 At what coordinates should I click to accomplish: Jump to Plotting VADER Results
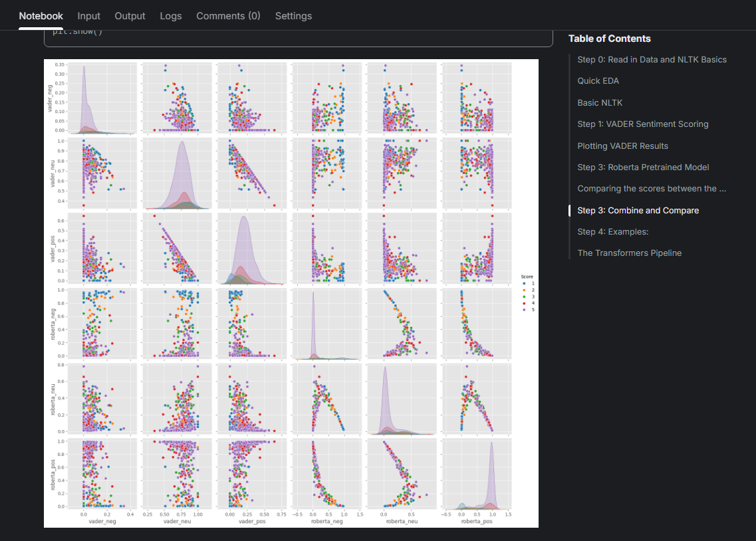[622, 146]
